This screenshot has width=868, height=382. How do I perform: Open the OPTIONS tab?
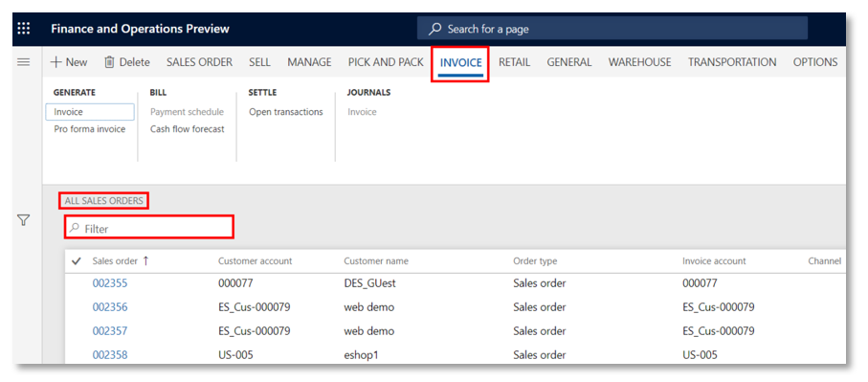[814, 62]
